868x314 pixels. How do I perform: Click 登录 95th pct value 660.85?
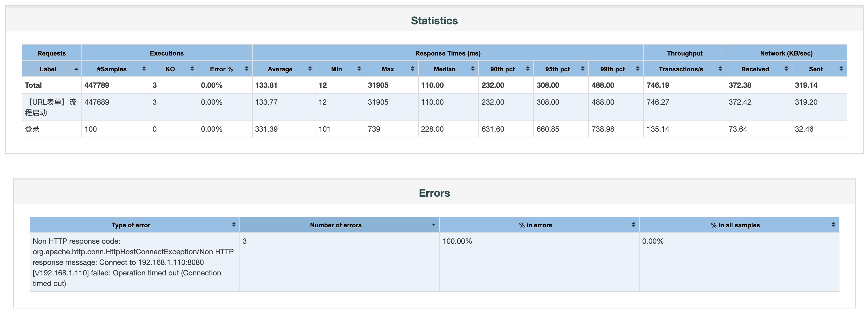(x=548, y=129)
